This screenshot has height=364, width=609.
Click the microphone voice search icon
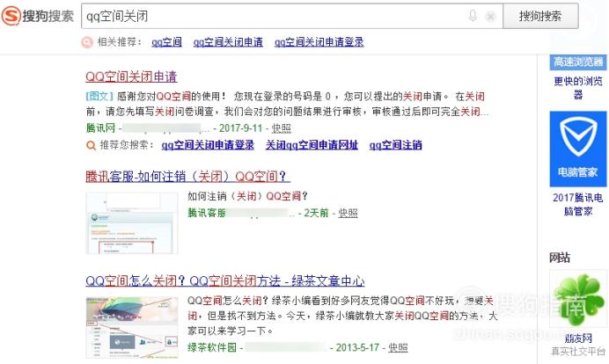coord(473,16)
